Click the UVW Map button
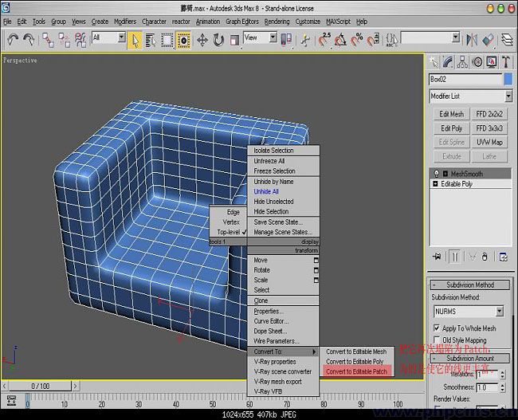Viewport: 518px width, 420px height. pyautogui.click(x=489, y=142)
